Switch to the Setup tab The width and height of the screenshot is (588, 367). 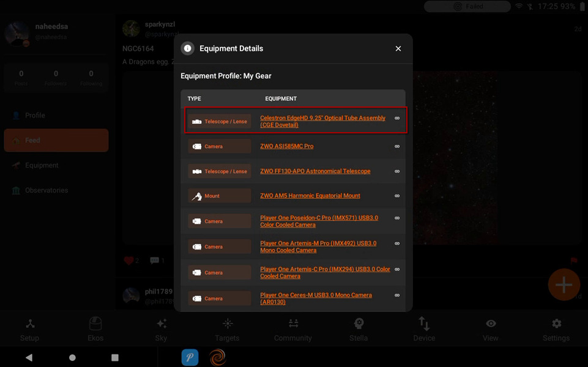[29, 330]
